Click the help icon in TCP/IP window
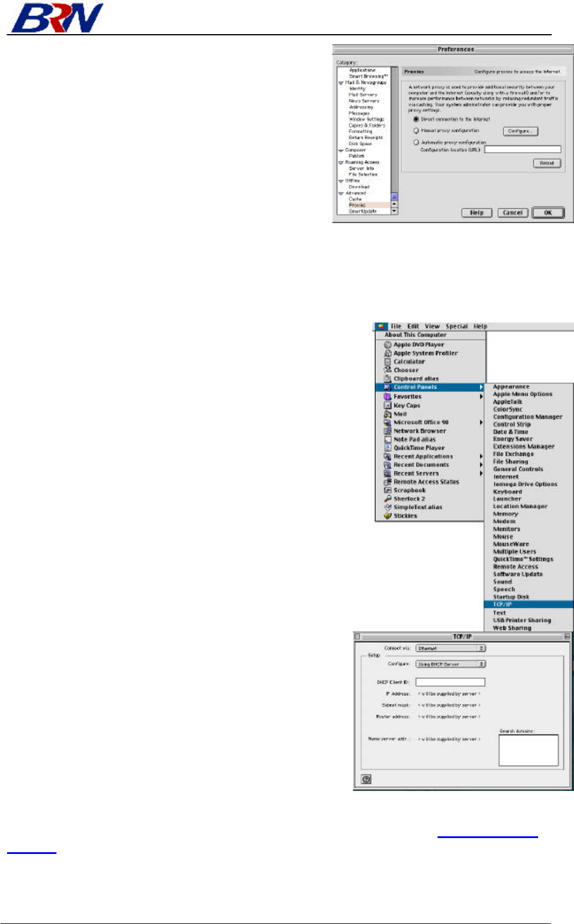Viewport: 574px width, 924px height. (x=366, y=779)
